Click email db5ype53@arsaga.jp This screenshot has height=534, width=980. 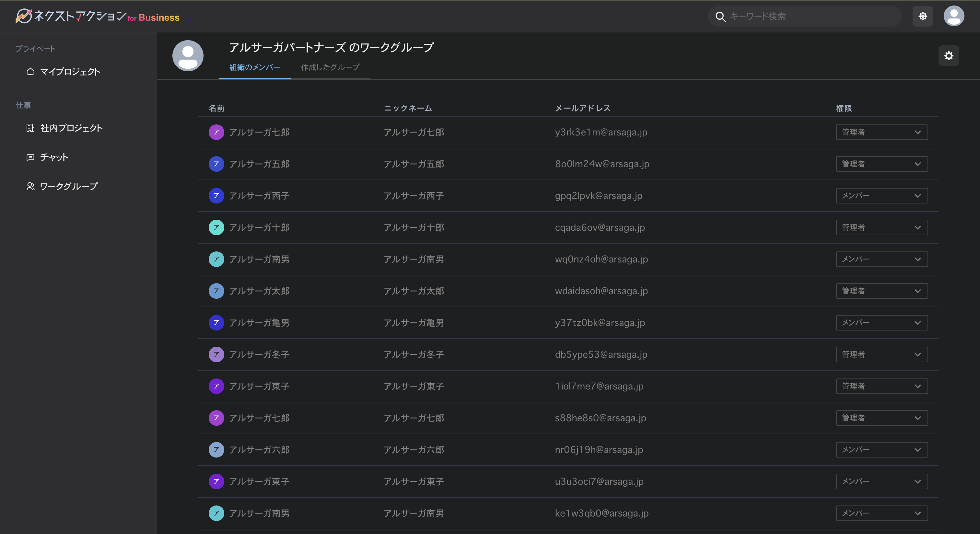pyautogui.click(x=601, y=354)
